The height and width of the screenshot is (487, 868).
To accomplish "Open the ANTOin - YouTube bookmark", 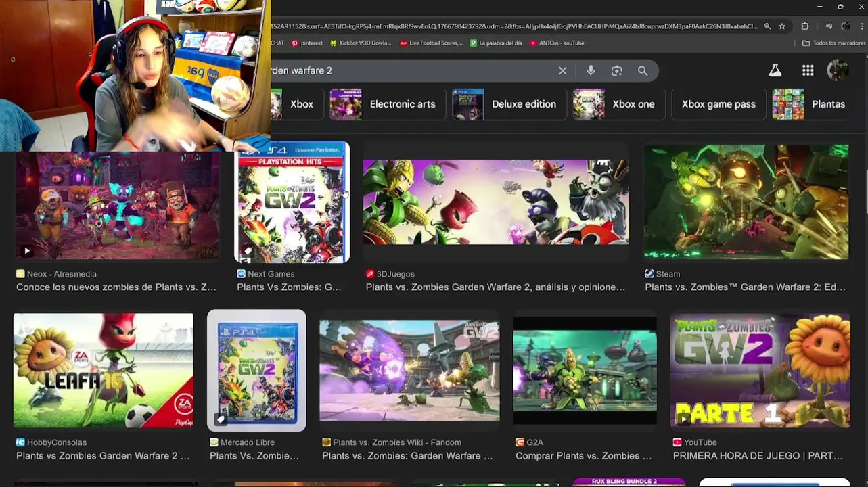I will coord(557,43).
